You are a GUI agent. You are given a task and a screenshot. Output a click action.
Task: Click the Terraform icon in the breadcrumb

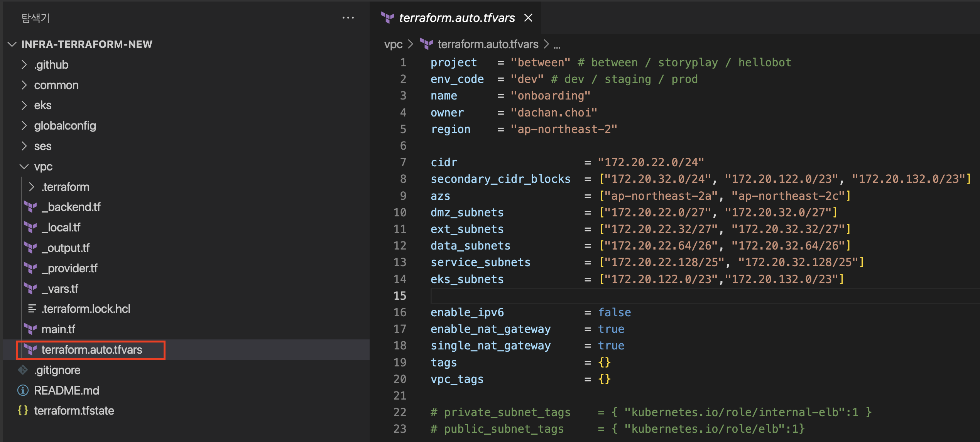pos(426,44)
